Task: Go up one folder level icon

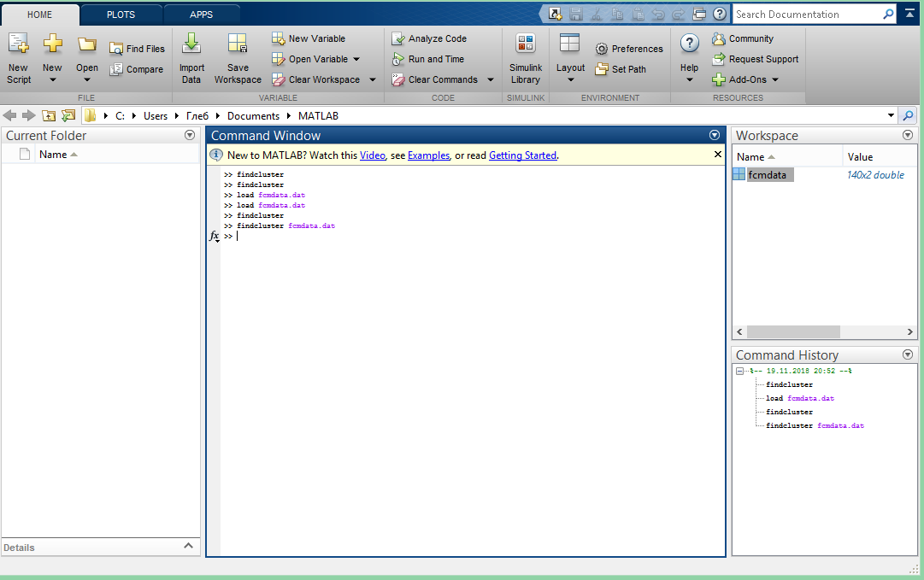Action: pos(49,115)
